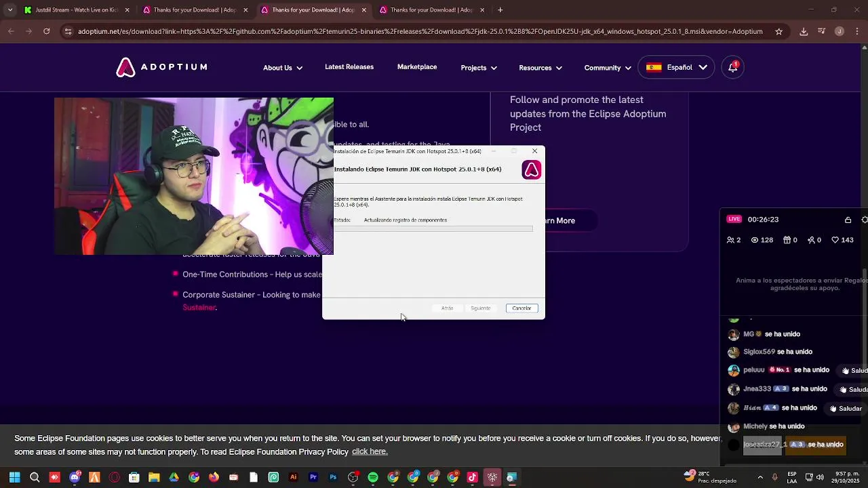Expand the About Us menu

[283, 68]
